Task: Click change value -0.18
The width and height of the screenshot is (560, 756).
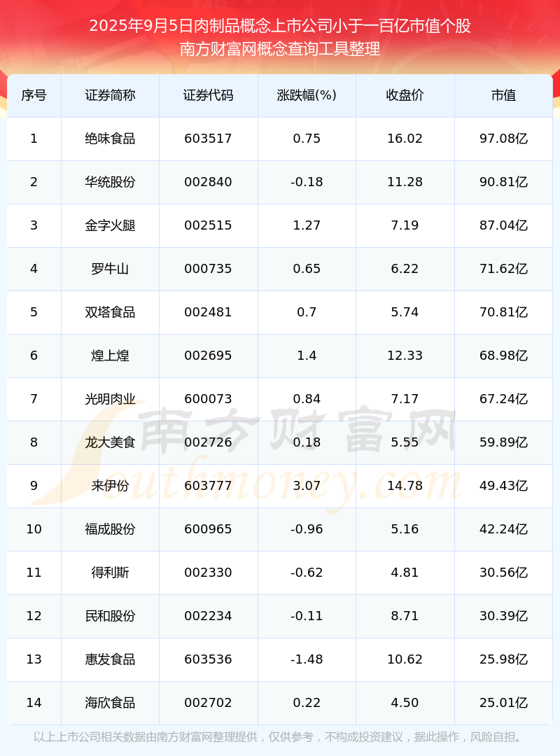Action: pyautogui.click(x=307, y=182)
